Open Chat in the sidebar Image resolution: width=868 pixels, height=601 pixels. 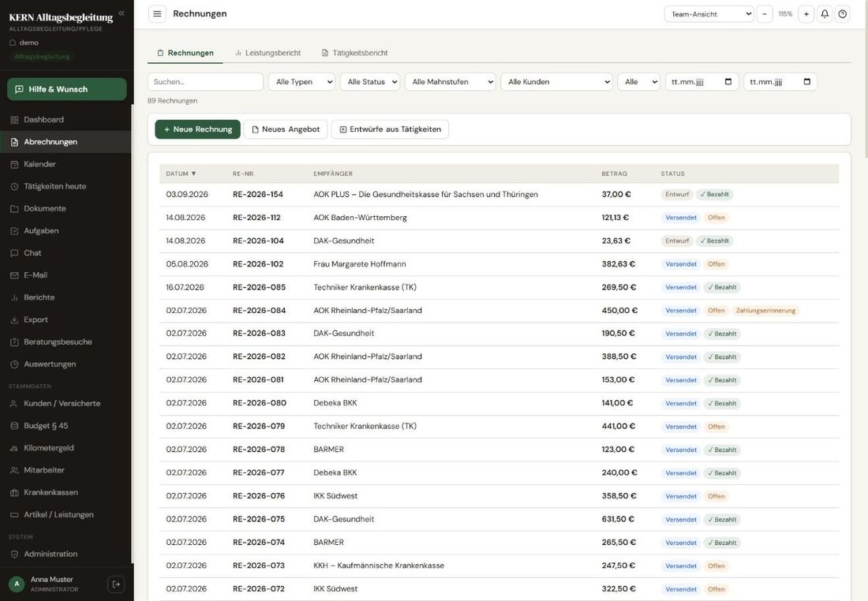(65, 252)
